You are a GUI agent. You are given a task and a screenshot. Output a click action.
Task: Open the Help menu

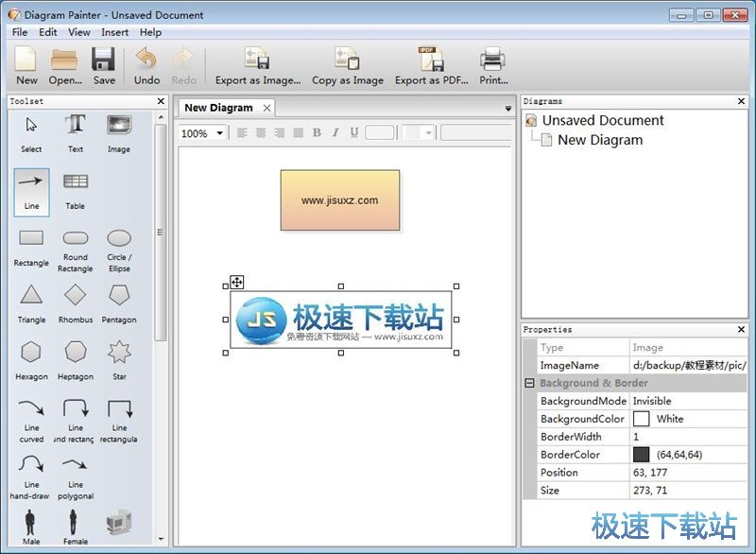(150, 32)
